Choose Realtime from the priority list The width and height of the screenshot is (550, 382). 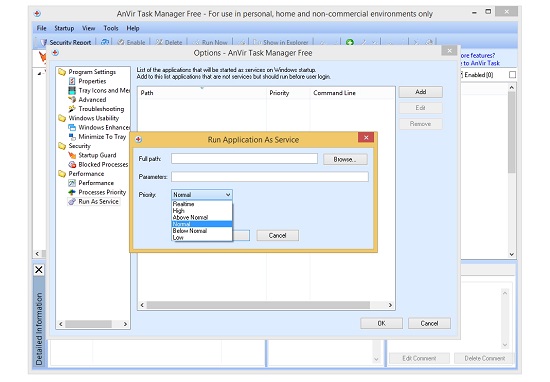tap(202, 204)
